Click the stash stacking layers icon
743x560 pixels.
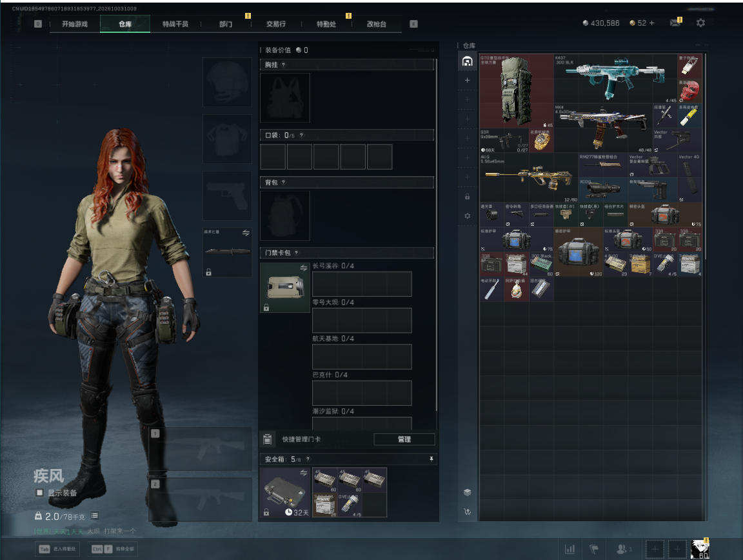[x=467, y=492]
